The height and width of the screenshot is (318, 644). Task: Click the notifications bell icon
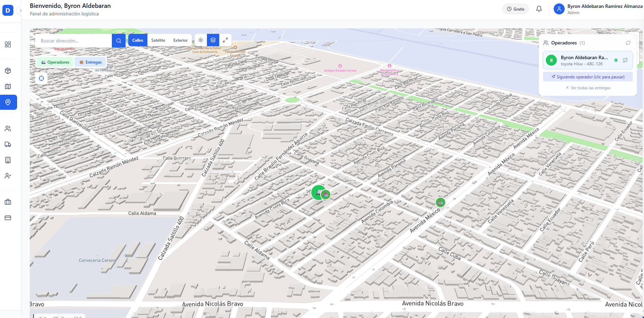coord(539,9)
